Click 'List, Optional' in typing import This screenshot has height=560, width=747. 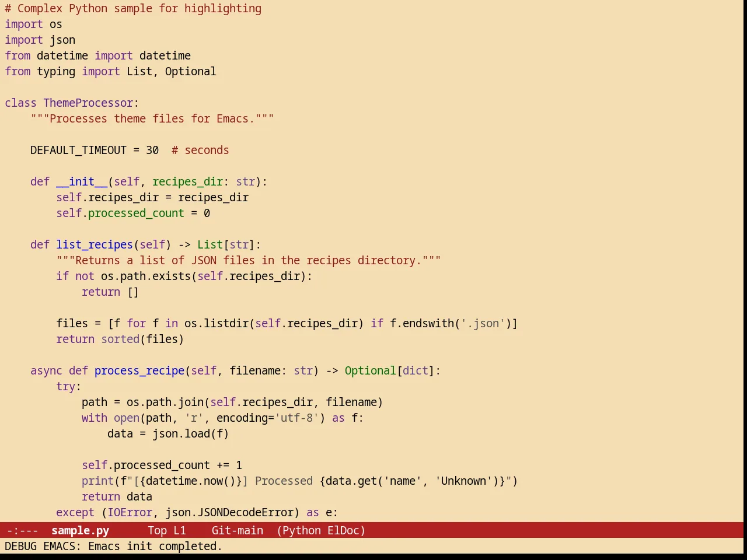pyautogui.click(x=171, y=72)
